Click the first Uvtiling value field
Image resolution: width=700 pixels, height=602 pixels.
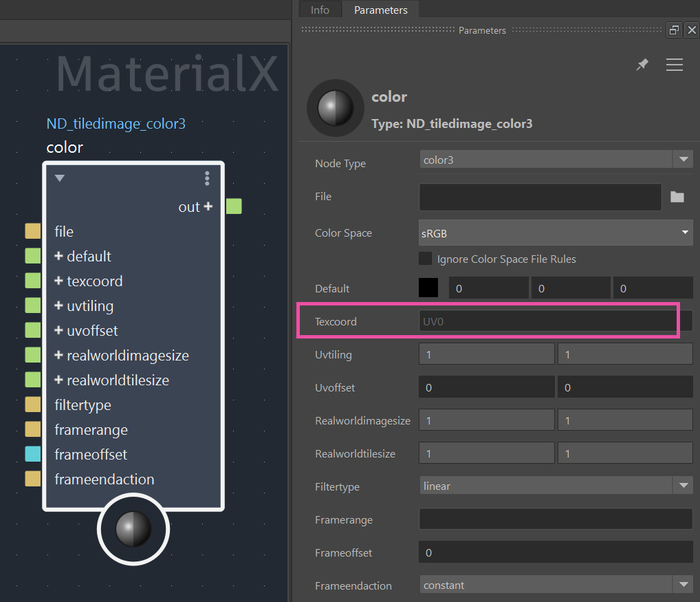click(x=487, y=354)
